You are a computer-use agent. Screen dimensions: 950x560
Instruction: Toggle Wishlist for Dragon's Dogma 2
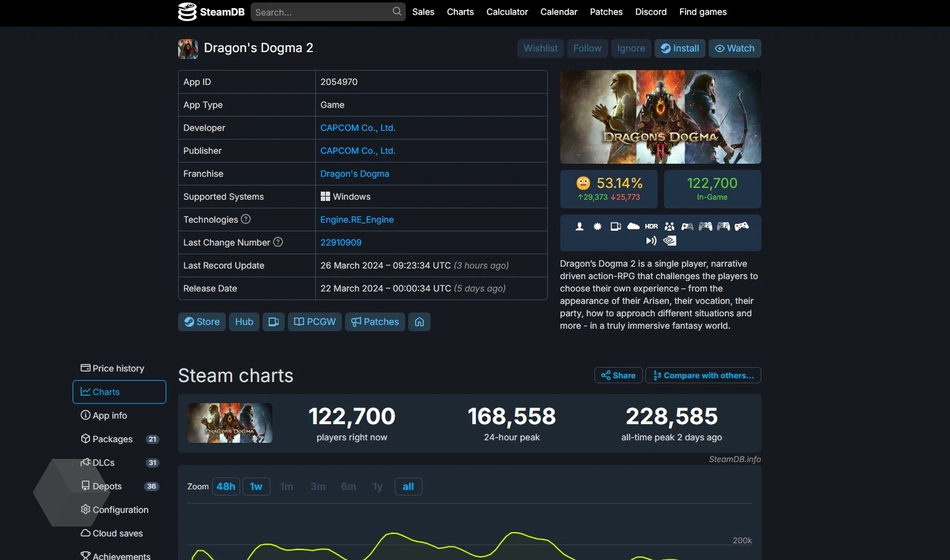coord(540,48)
